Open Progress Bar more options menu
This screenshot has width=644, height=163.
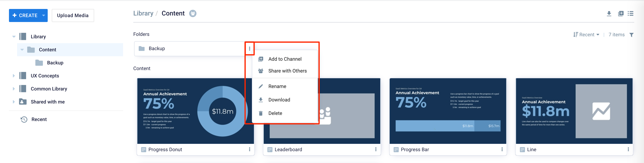pos(502,150)
